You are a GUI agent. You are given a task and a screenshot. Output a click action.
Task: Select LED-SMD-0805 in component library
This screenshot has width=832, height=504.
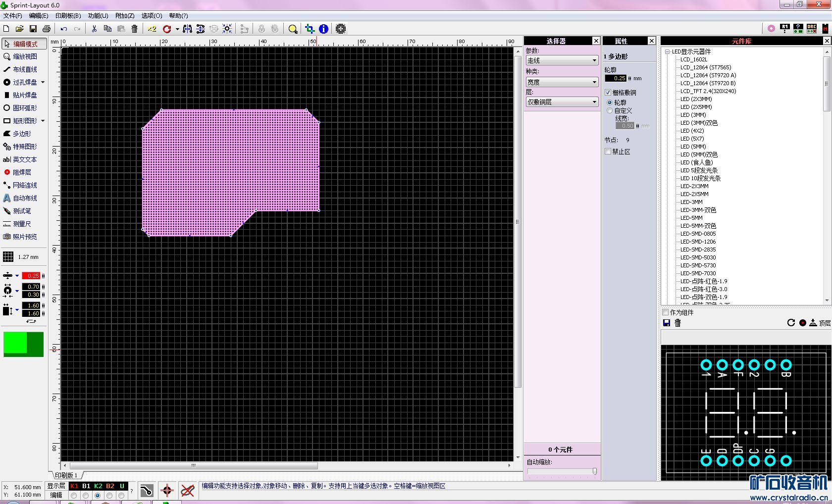[698, 234]
